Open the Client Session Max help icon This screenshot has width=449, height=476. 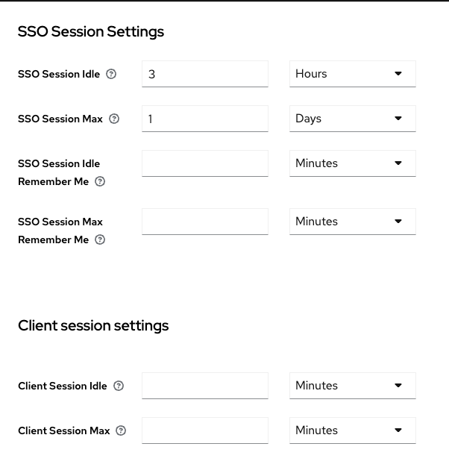[121, 430]
